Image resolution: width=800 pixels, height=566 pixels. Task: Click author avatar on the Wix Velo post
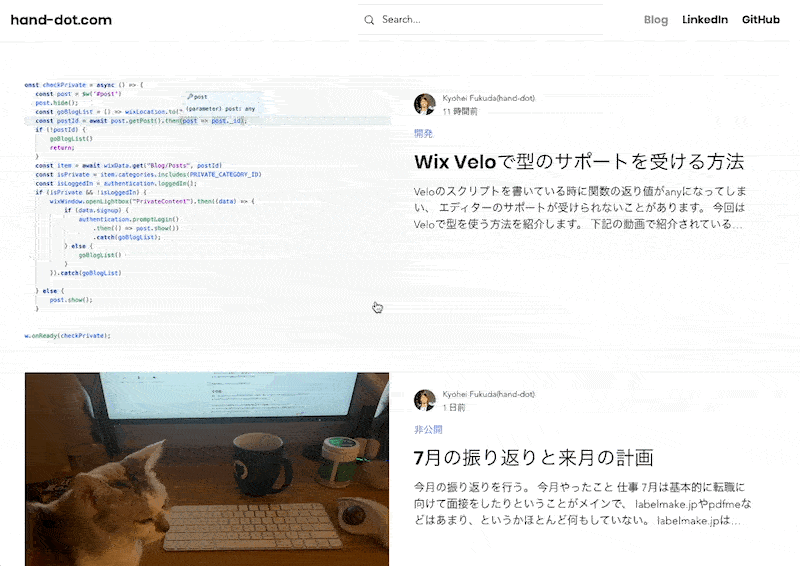tap(424, 104)
